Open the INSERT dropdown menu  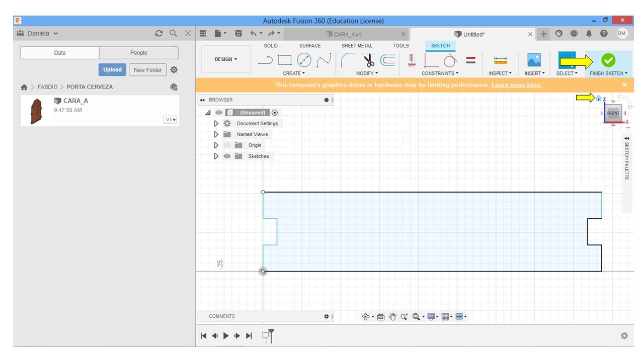(x=535, y=73)
